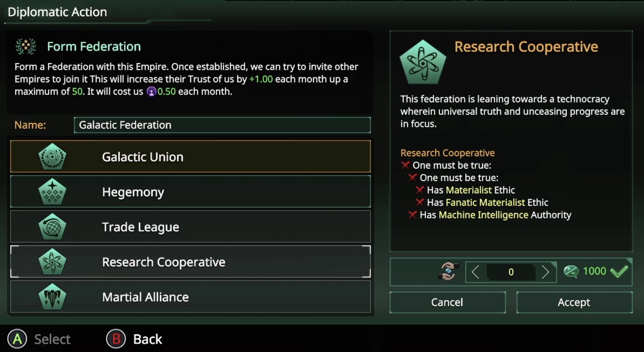This screenshot has width=644, height=352.
Task: Click the Martial Alliance ships icon
Action: point(52,296)
